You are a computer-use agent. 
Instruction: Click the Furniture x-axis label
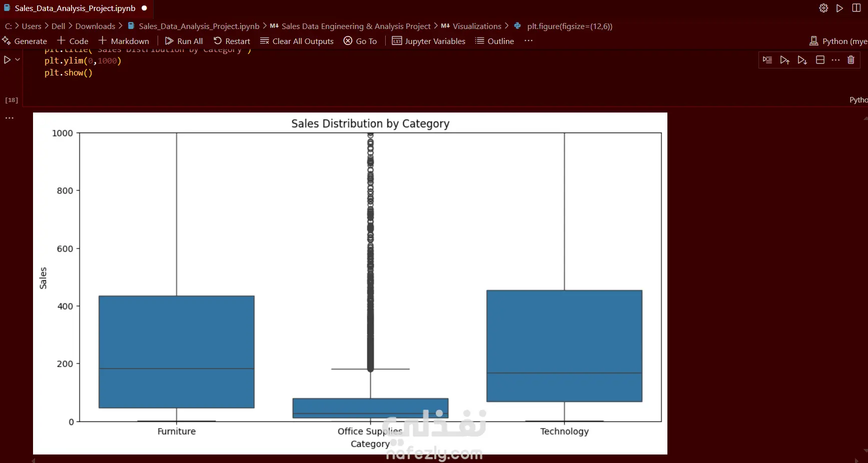(x=177, y=431)
